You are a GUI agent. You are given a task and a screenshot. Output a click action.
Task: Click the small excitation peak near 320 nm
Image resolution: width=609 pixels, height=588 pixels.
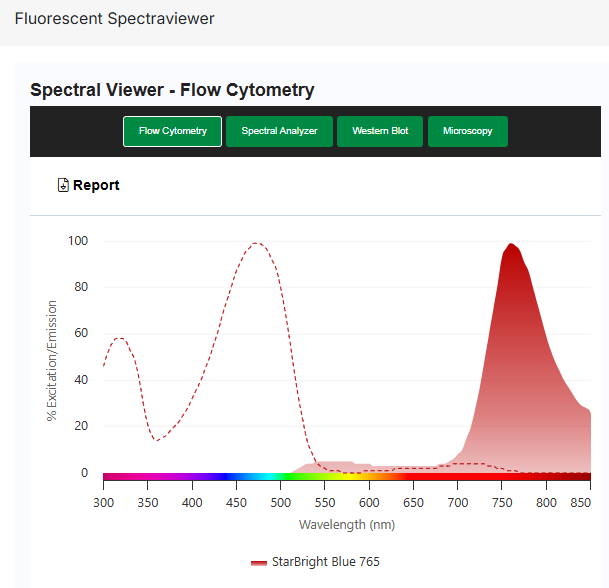tap(120, 338)
